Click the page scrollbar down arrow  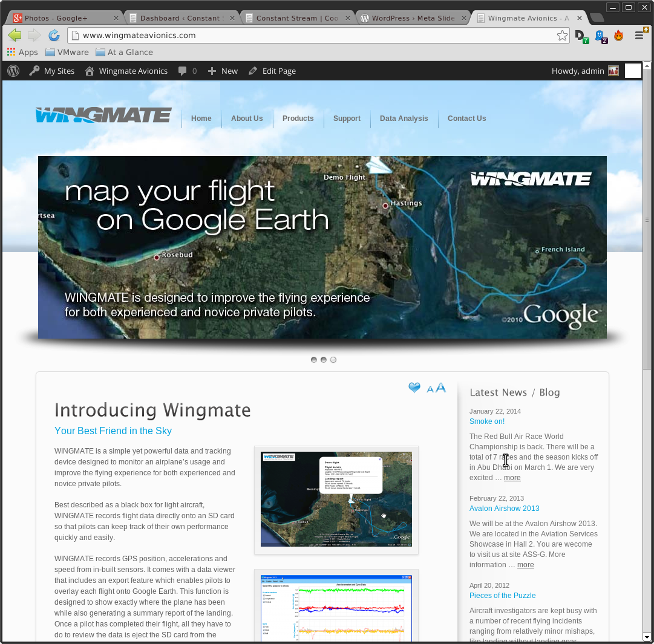click(x=647, y=637)
